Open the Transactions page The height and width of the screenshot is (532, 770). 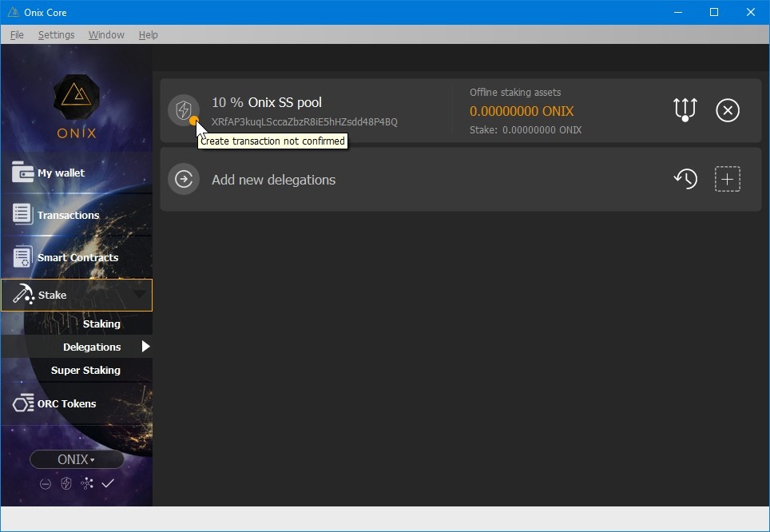click(x=77, y=215)
